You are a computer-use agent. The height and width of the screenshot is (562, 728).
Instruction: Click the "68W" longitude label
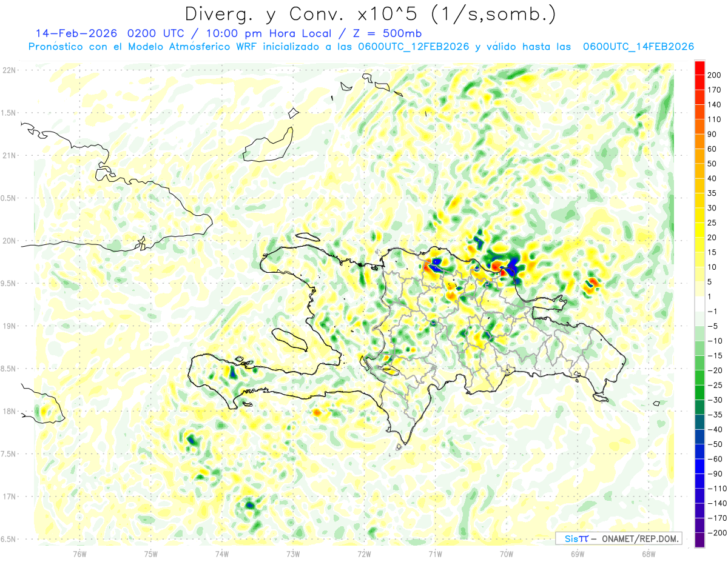(649, 554)
